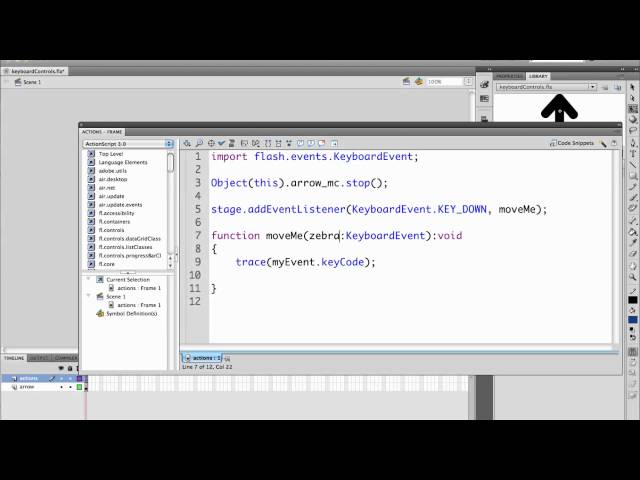Open the stage zoom 100% dropdown
Image resolution: width=640 pixels, height=480 pixels.
[468, 82]
